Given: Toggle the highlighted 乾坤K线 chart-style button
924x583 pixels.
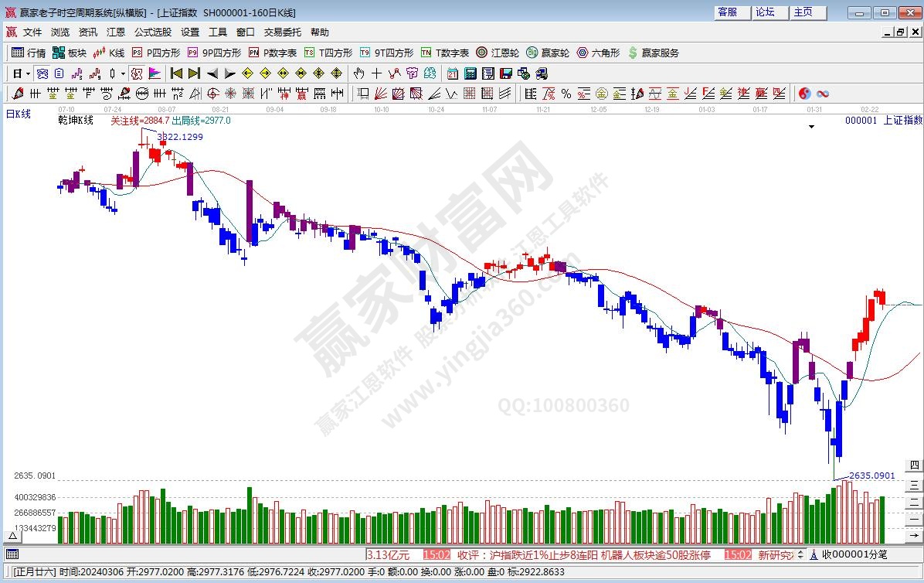Looking at the screenshot, I should click(137, 73).
